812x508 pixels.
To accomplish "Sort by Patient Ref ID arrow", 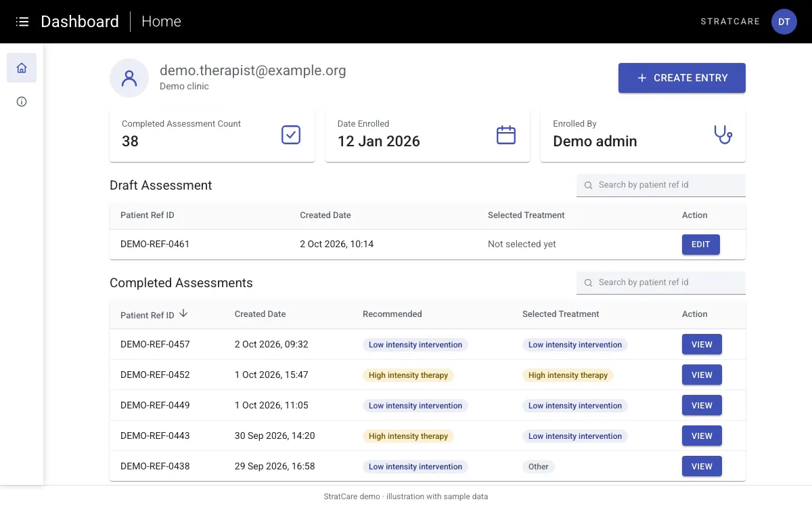I will tap(183, 314).
